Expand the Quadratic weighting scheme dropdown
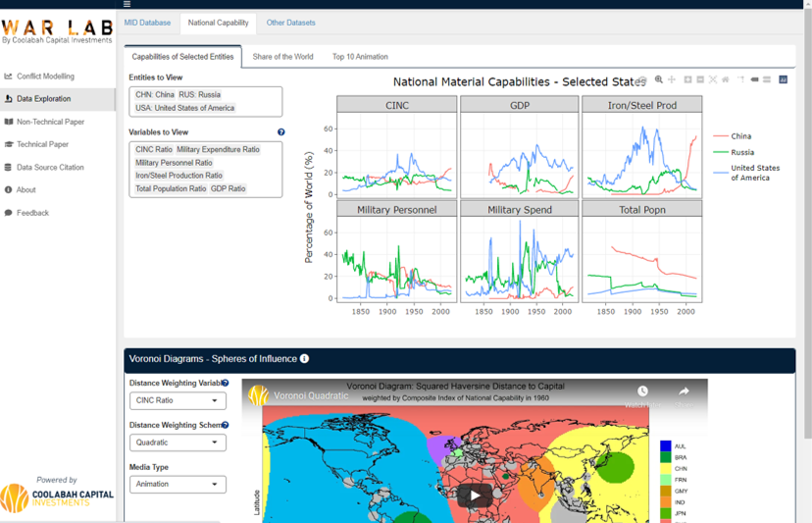The height and width of the screenshot is (523, 812). click(178, 443)
